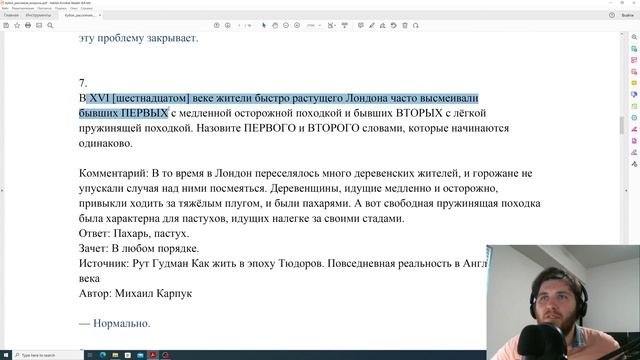Click the teal export PDF side icon
The height and width of the screenshot is (360, 640).
pos(634,49)
